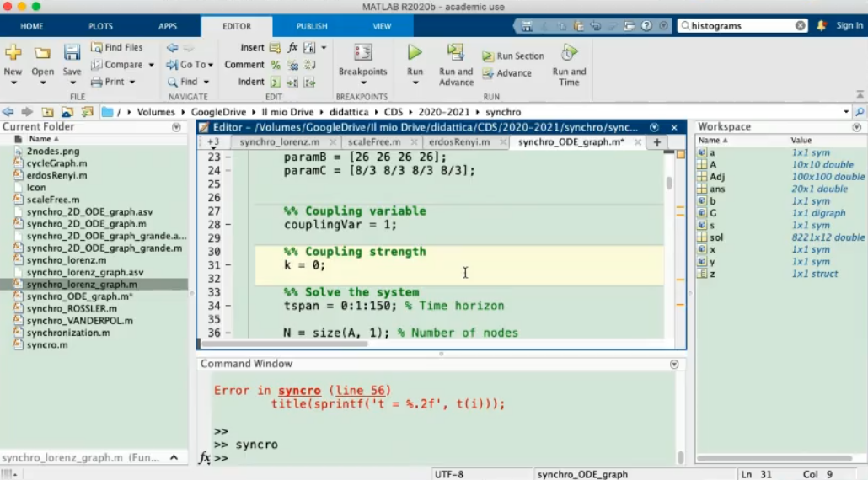This screenshot has height=480, width=868.
Task: Click the Run green play icon
Action: [x=415, y=53]
